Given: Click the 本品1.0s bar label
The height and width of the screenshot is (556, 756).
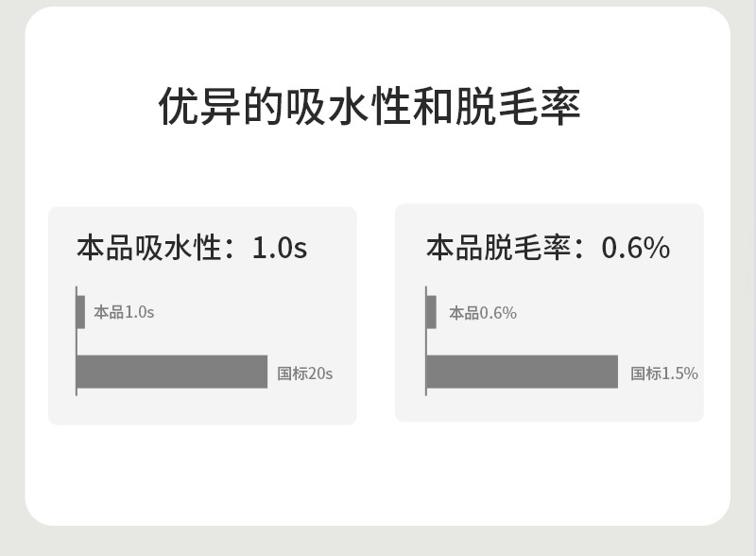Looking at the screenshot, I should 124,312.
